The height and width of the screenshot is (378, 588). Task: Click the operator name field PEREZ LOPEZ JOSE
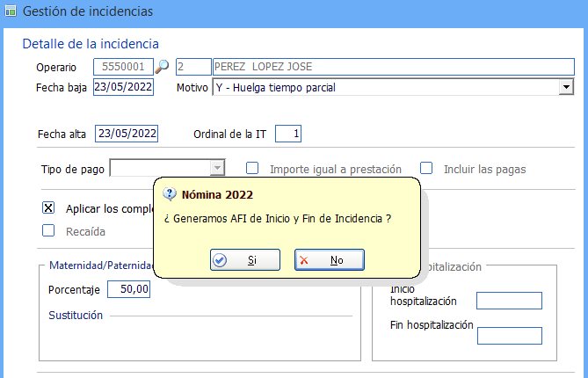click(x=393, y=67)
